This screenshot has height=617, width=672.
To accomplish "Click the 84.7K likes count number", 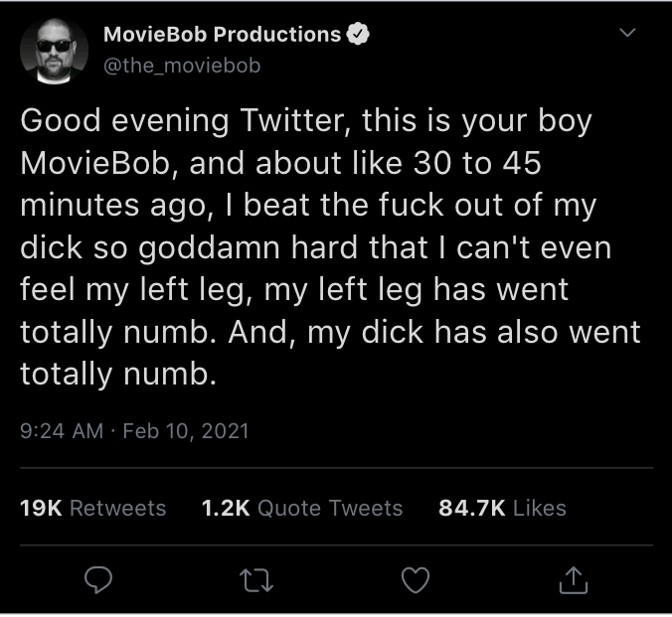I will [x=472, y=508].
